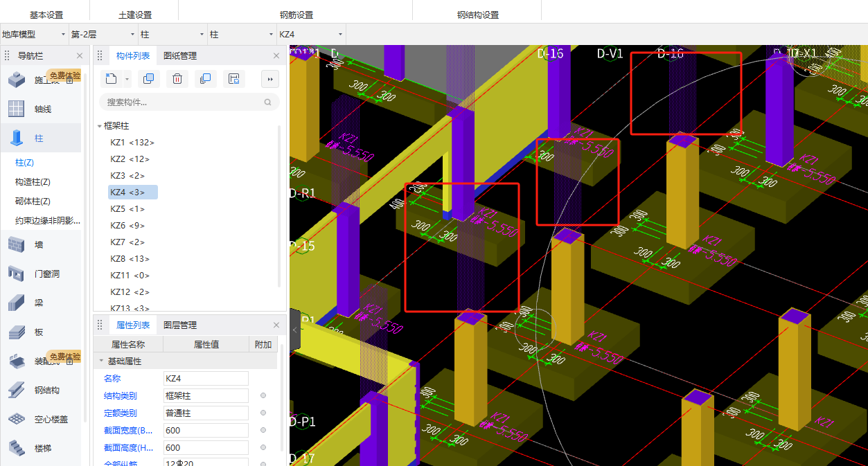Click the lock icon beside 施工段

(x=70, y=80)
